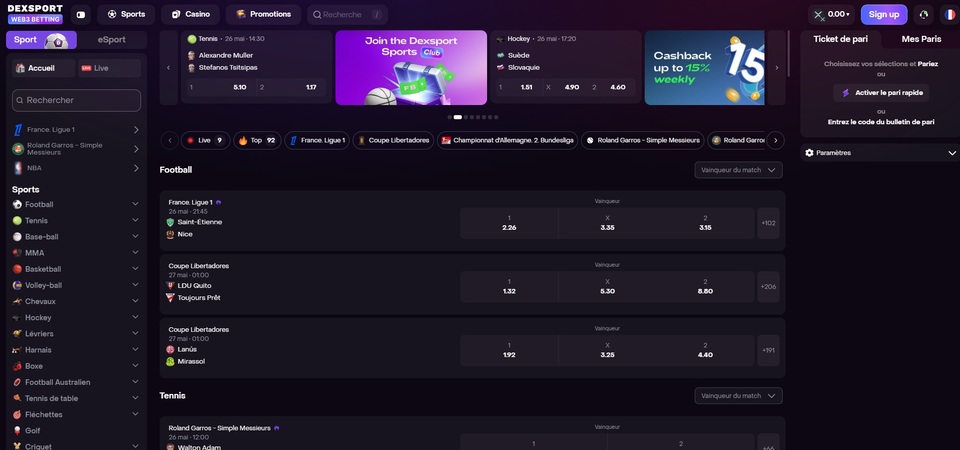960x450 pixels.
Task: Show previous carousel slide arrow
Action: pos(168,68)
